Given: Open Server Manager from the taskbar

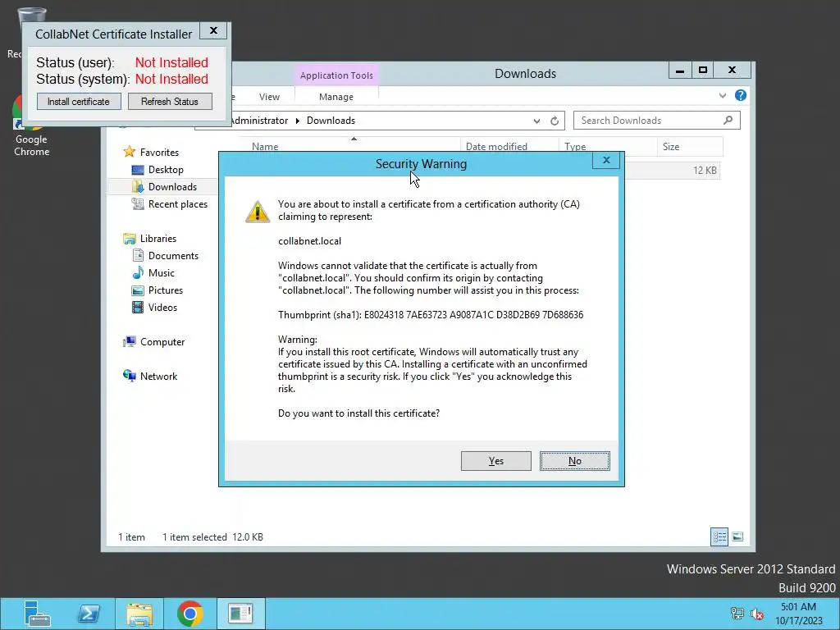Looking at the screenshot, I should 38,614.
